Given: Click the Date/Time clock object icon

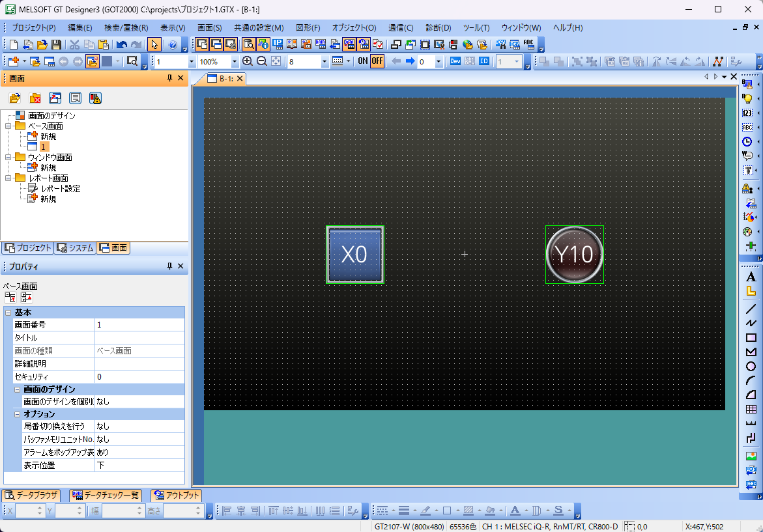Looking at the screenshot, I should point(748,141).
